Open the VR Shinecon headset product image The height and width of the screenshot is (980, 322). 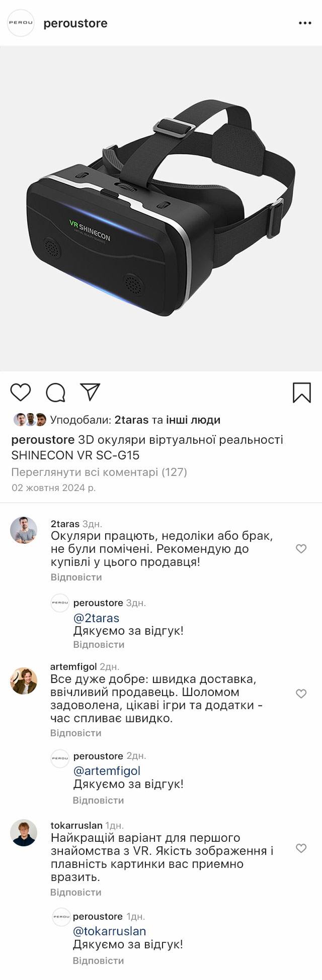161,209
